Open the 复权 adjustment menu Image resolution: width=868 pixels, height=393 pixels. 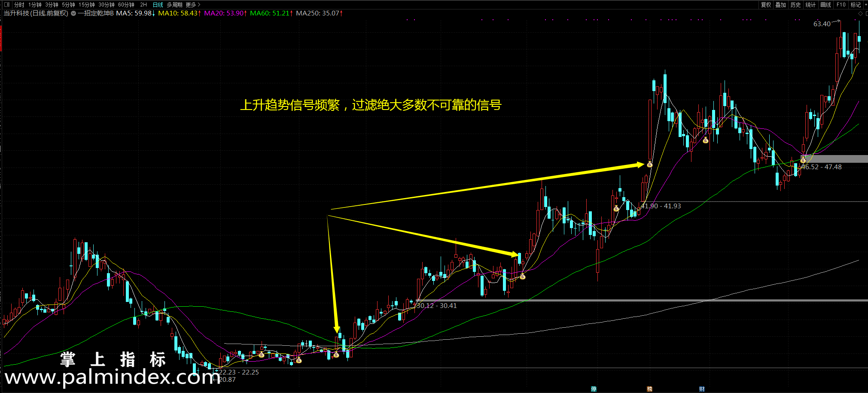pos(766,5)
